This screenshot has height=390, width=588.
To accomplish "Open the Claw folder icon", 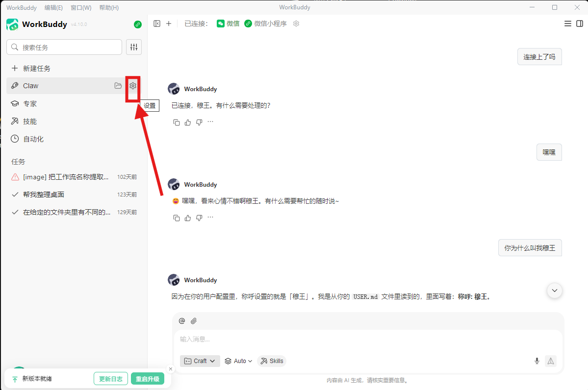I will click(x=118, y=86).
